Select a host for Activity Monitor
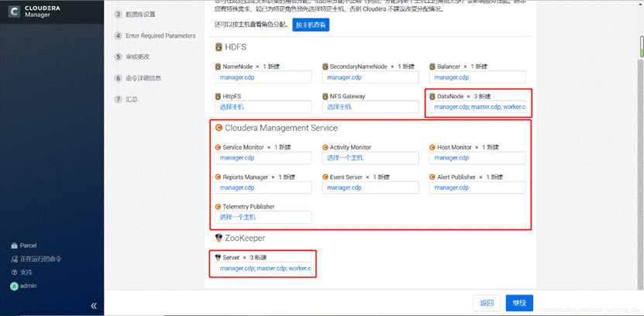644x316 pixels. (x=370, y=157)
